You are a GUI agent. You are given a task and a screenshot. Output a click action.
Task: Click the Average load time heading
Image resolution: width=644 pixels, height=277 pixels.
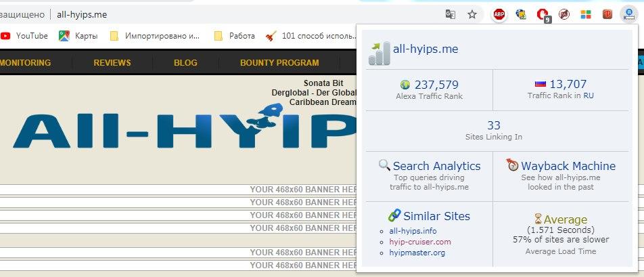coord(565,219)
